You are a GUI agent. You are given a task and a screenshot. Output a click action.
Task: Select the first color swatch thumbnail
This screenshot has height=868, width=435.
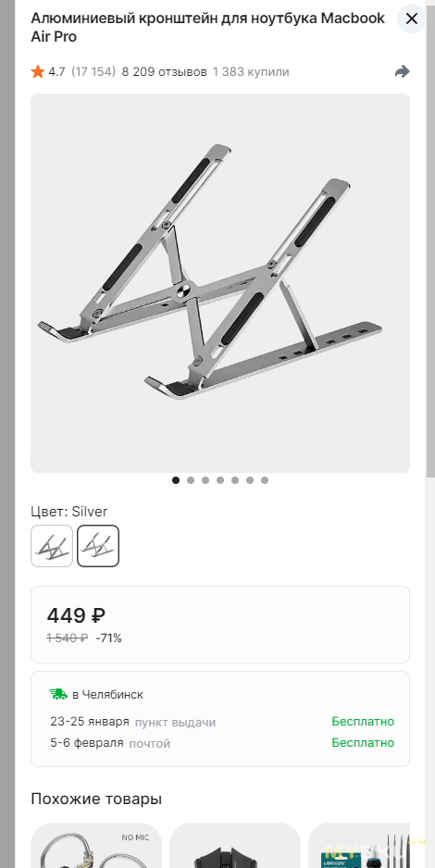(52, 546)
